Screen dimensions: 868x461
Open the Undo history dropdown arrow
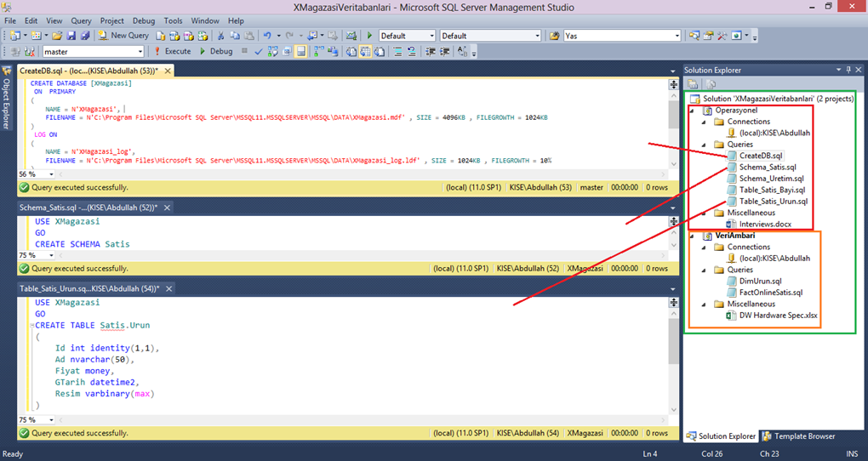[x=278, y=36]
